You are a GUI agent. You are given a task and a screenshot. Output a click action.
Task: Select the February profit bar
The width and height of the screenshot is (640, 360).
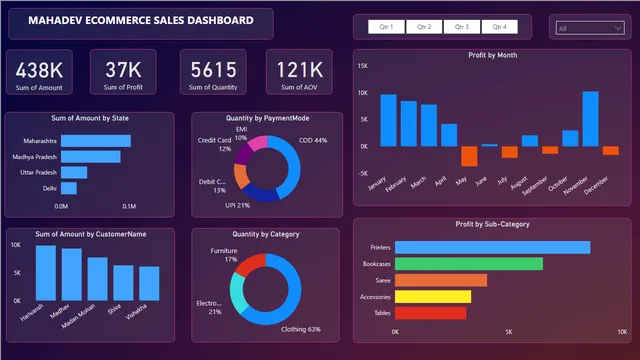409,124
